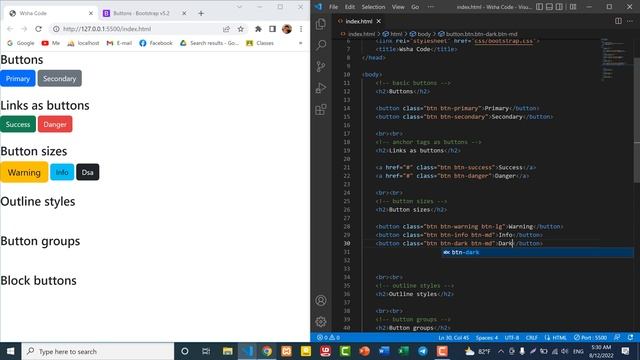Toggle the primary side bar layout icon

(x=540, y=7)
